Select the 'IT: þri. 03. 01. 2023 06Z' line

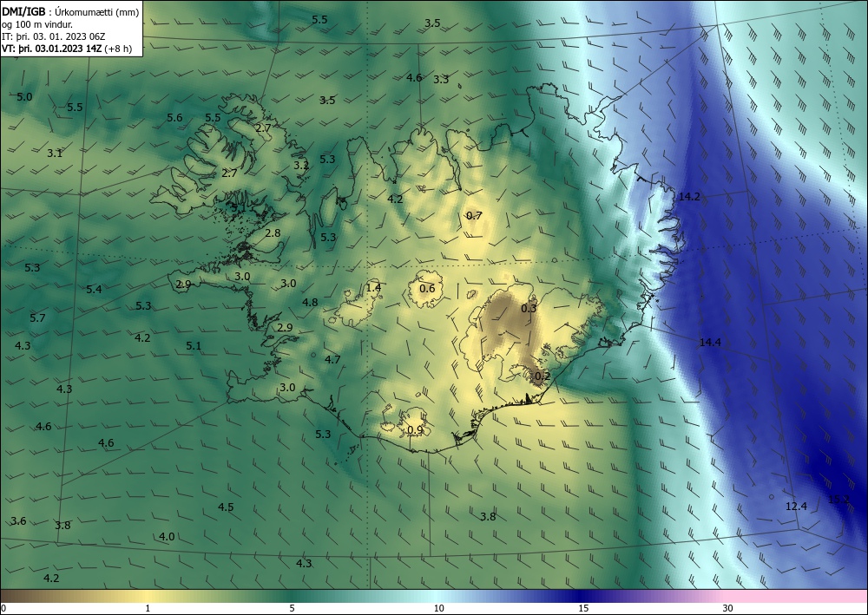(x=54, y=36)
